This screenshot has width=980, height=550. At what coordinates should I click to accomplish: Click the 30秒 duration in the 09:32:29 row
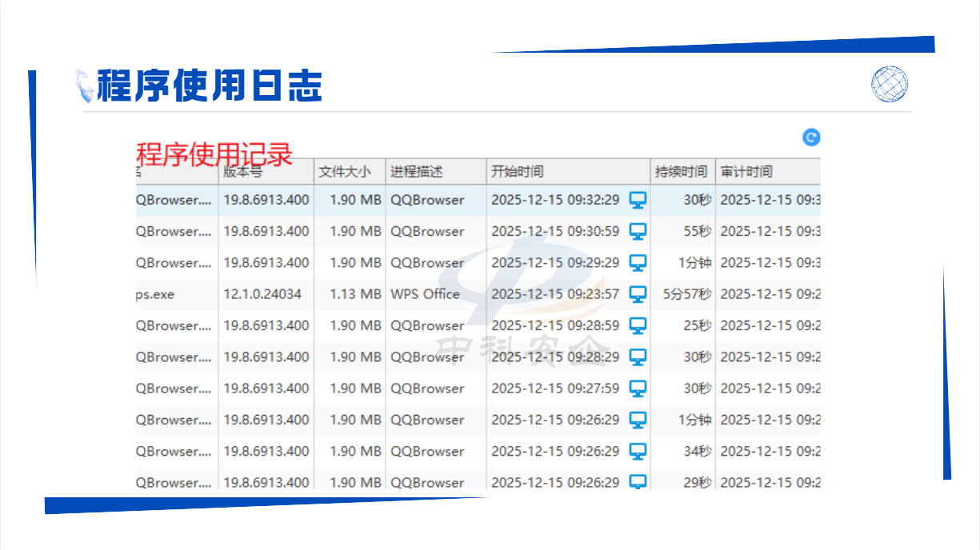(698, 200)
